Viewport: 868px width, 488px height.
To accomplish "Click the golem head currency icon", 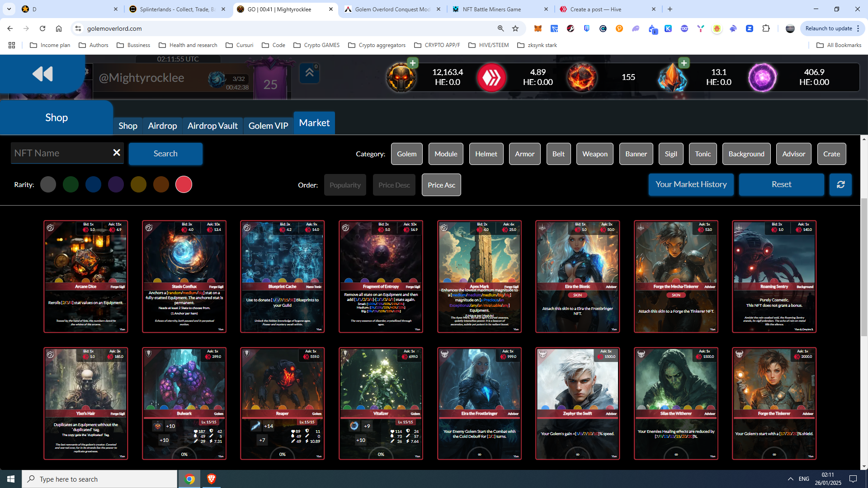I will pos(401,77).
